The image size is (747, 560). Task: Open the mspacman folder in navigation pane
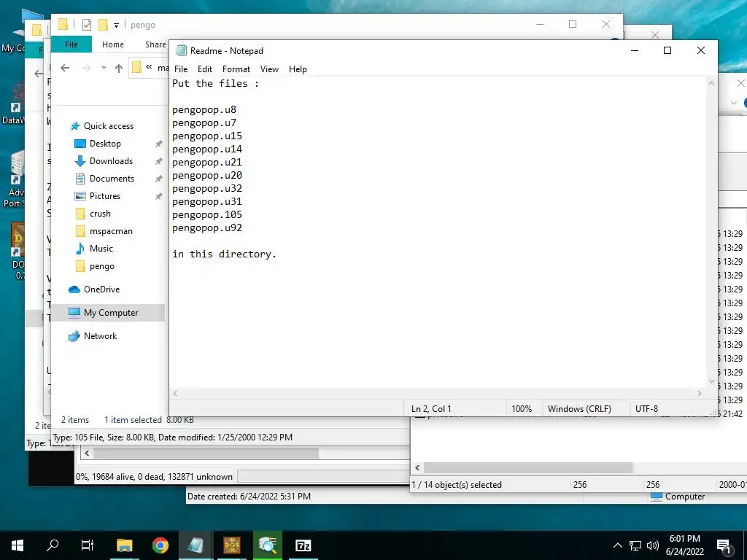111,231
